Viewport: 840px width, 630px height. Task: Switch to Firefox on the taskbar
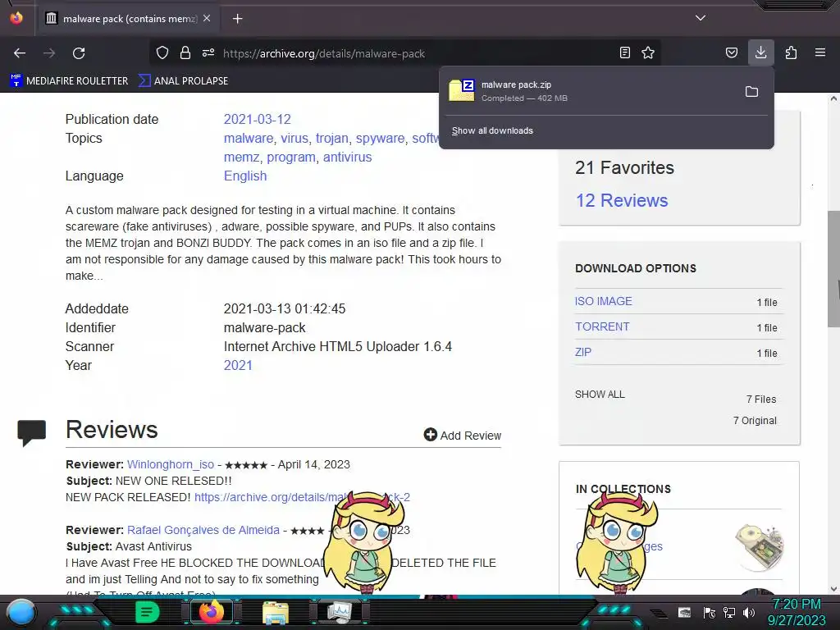pos(211,612)
